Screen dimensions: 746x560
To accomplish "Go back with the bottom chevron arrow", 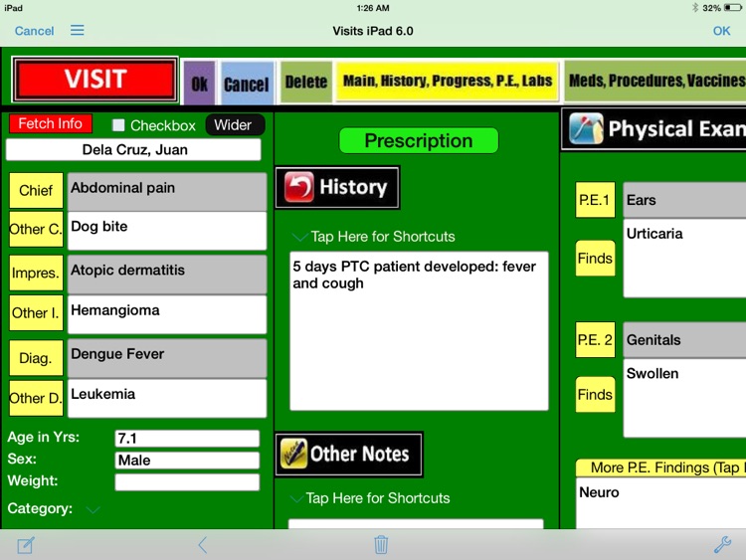I will pyautogui.click(x=203, y=545).
